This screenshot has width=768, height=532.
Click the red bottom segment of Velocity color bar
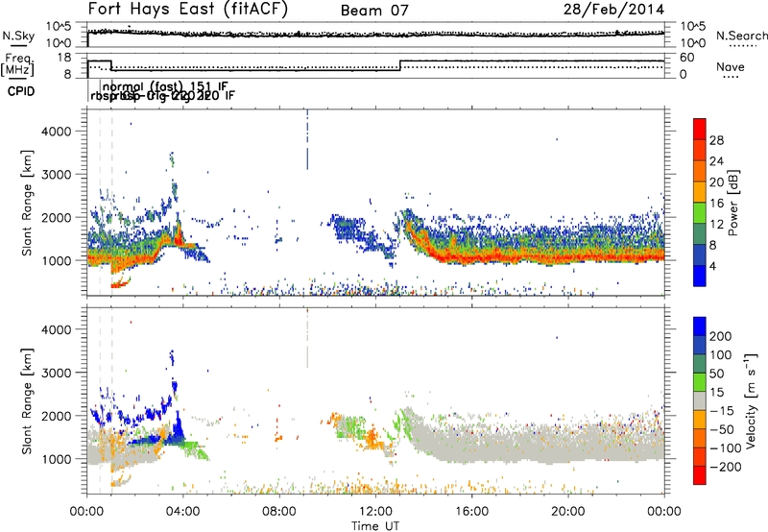pos(700,475)
